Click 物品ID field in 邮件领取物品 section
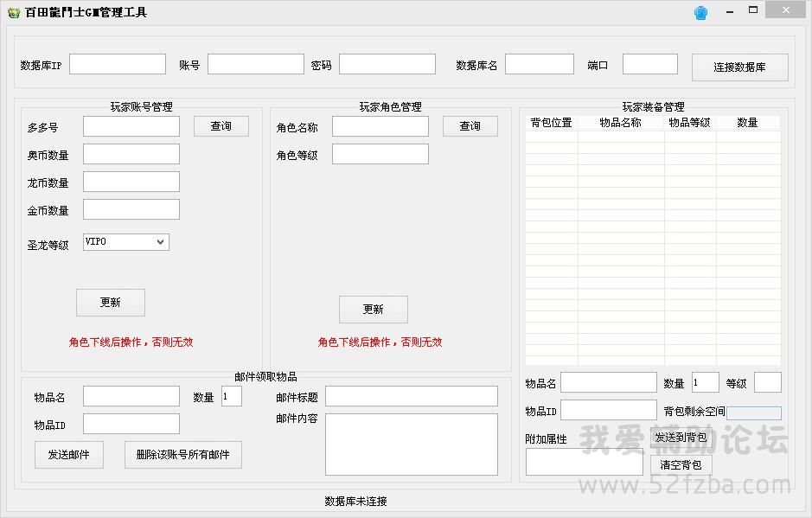This screenshot has height=518, width=812. 131,424
